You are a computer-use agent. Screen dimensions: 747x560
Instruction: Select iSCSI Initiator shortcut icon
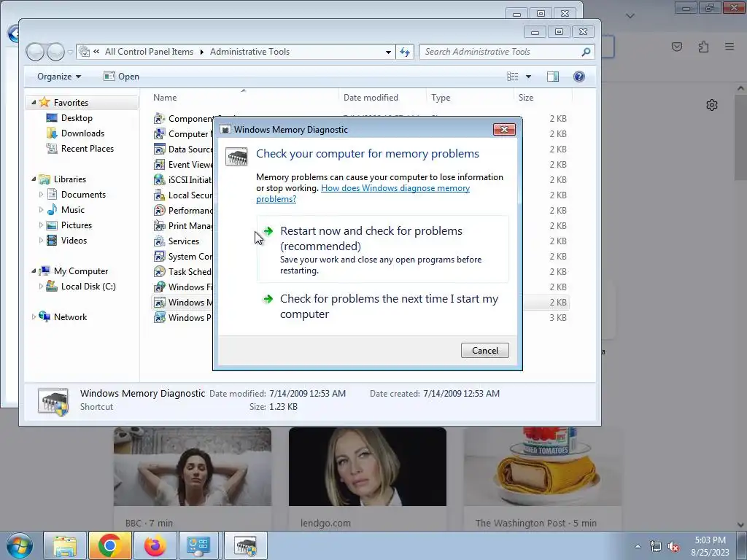pos(159,179)
